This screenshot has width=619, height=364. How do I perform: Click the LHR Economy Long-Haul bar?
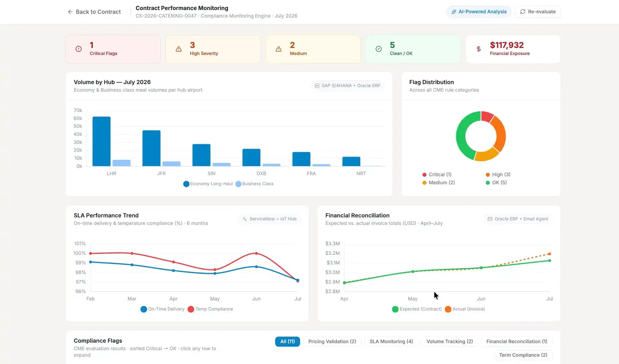[x=101, y=142]
